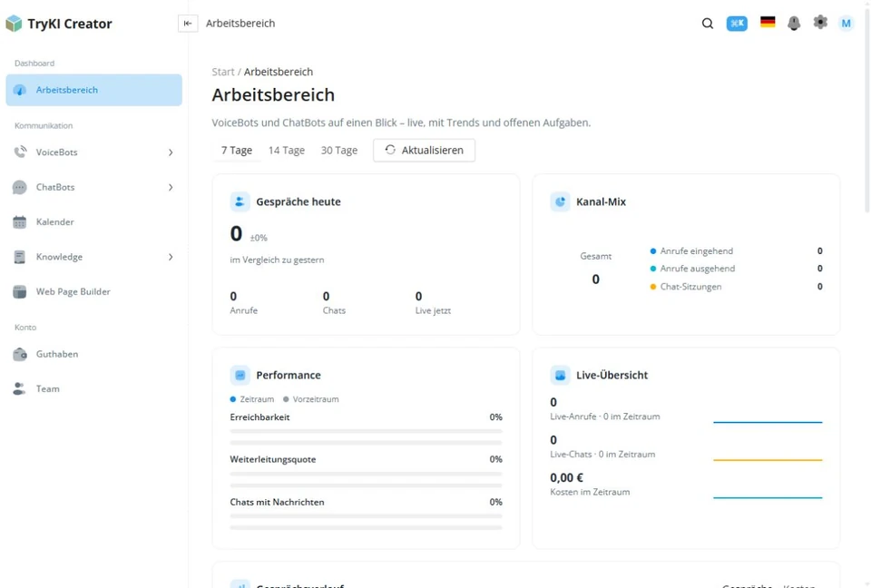Click the ChatBots speech bubble icon
This screenshot has width=871, height=588.
(x=19, y=187)
